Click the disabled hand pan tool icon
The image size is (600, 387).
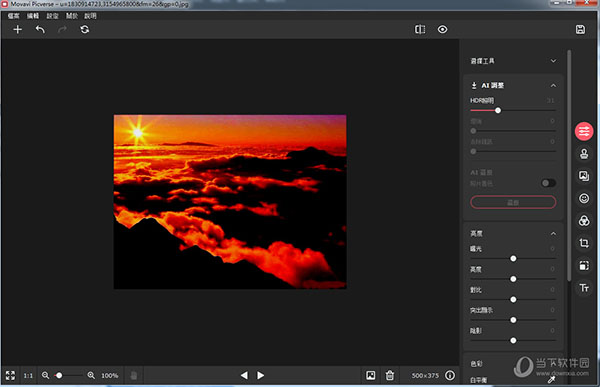(x=134, y=376)
